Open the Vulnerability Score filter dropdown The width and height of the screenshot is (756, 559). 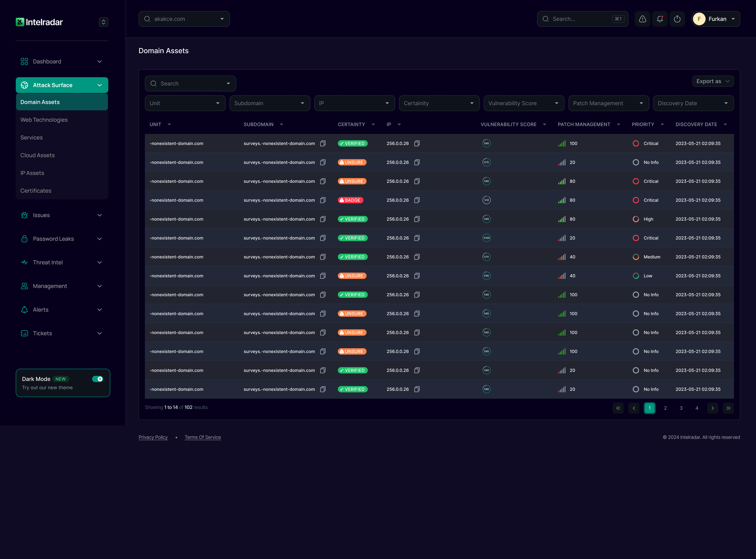point(524,103)
